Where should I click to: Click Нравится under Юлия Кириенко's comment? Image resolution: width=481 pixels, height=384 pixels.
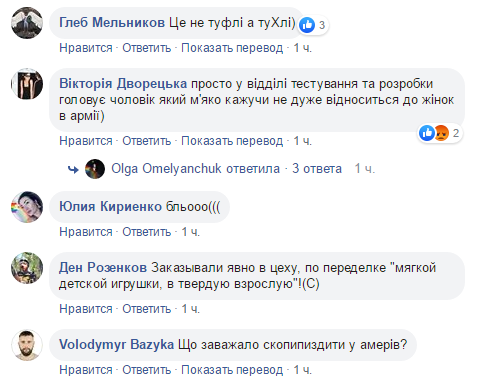pos(86,232)
